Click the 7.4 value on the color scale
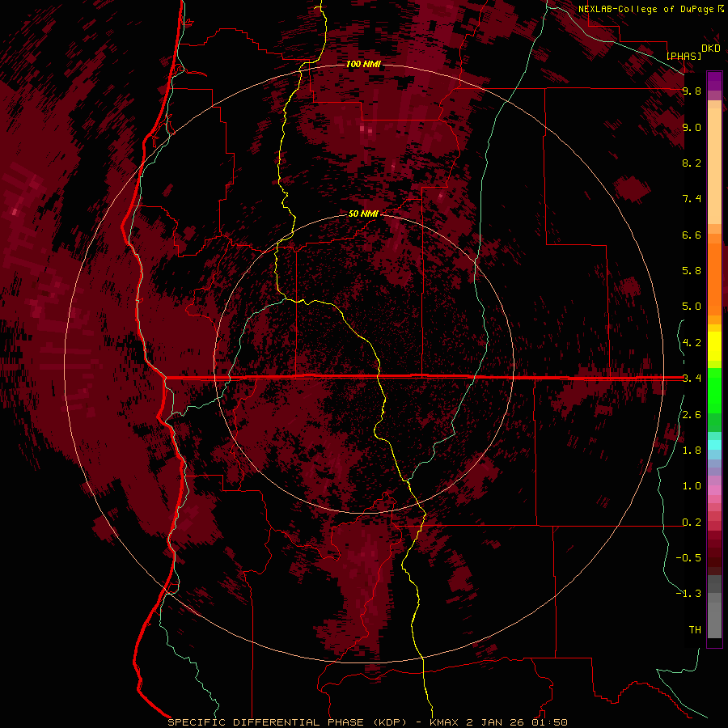The image size is (728, 728). click(x=692, y=199)
